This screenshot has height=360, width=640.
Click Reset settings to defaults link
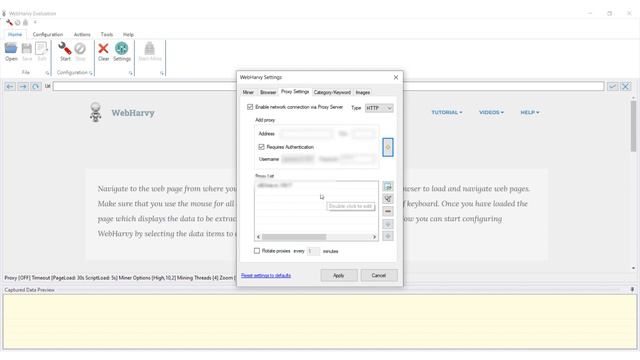[266, 276]
